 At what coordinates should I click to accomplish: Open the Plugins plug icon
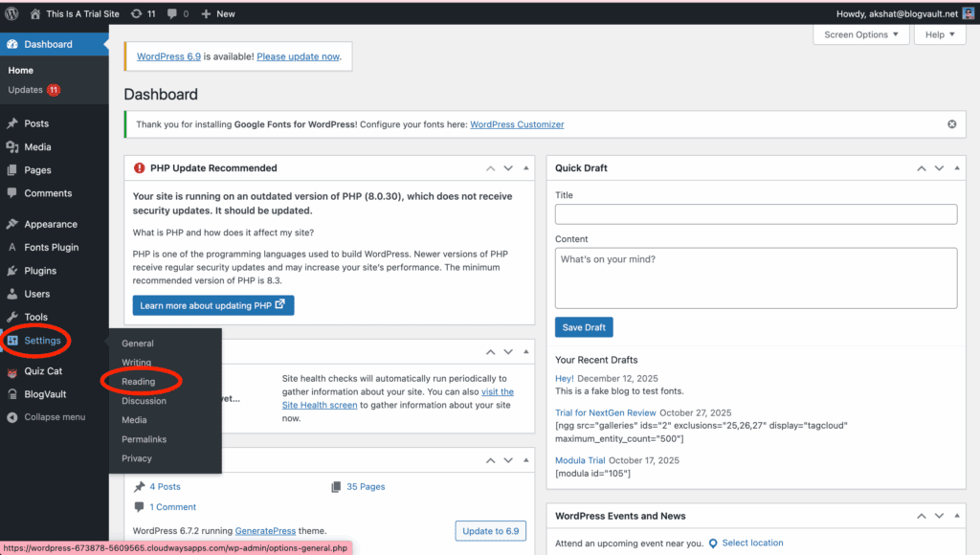[x=11, y=271]
